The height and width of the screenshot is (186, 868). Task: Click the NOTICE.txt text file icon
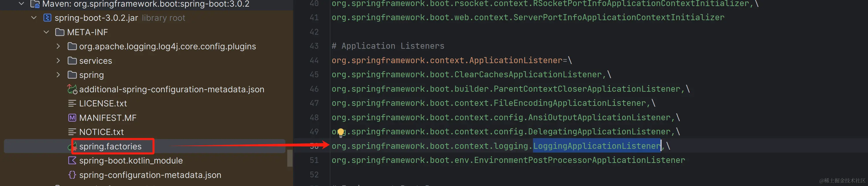point(72,132)
